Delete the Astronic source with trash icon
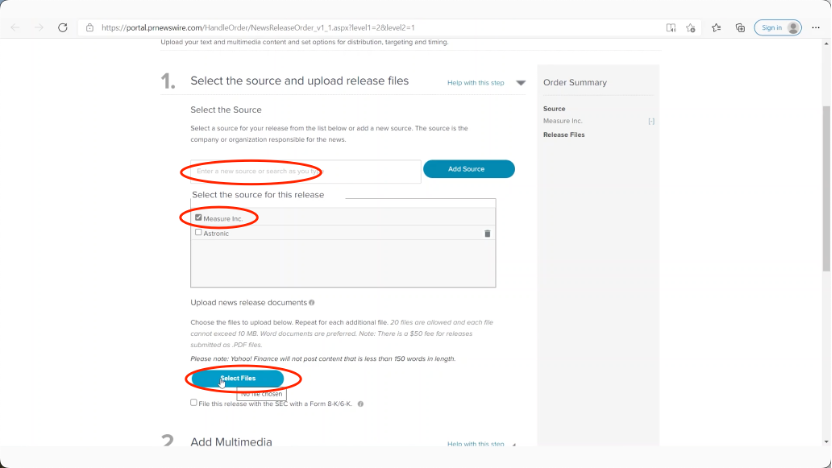The image size is (832, 468). [487, 233]
